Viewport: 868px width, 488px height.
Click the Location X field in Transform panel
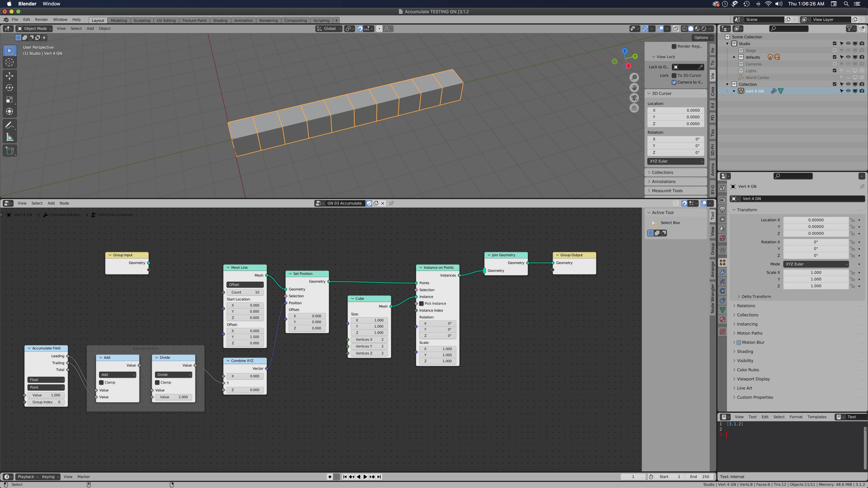[816, 220]
